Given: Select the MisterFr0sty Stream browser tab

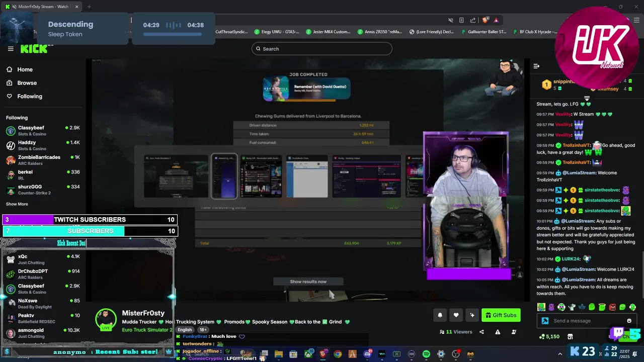Looking at the screenshot, I should point(43,7).
